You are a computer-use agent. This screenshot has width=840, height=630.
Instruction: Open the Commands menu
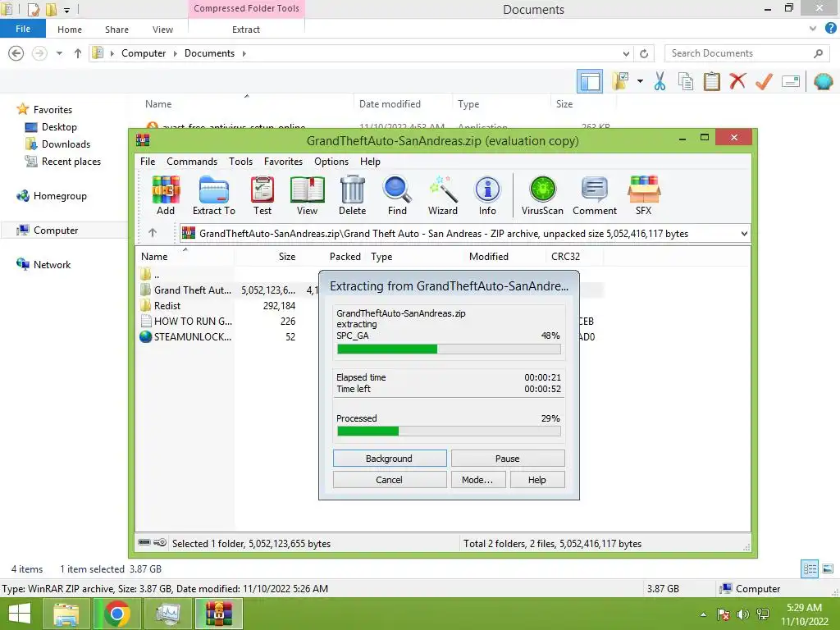tap(192, 162)
